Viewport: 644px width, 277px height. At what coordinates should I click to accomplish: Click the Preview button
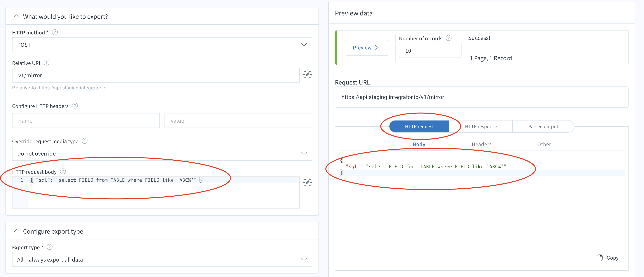pyautogui.click(x=367, y=48)
